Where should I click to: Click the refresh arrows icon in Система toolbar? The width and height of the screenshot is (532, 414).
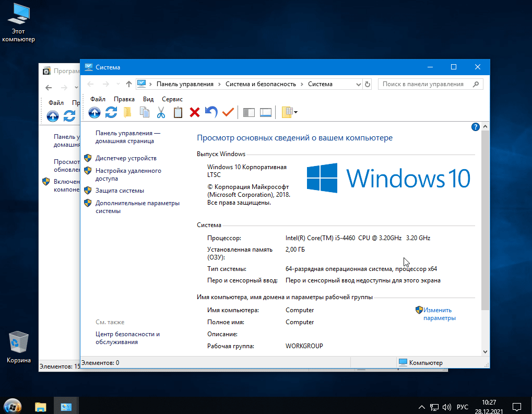coord(111,112)
